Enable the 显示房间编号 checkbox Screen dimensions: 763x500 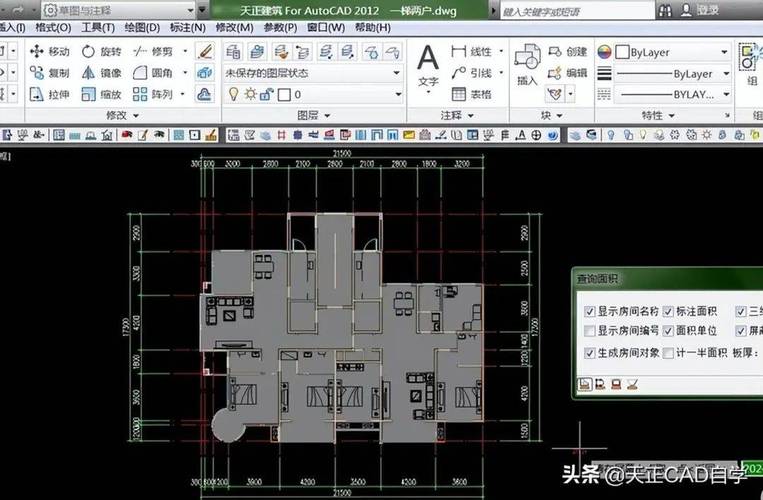coord(589,331)
